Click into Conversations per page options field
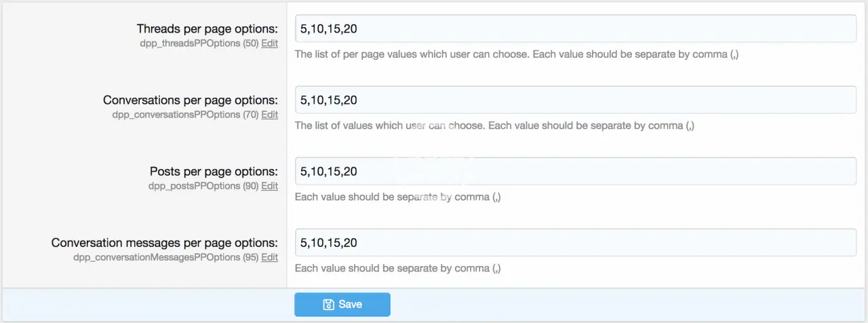Image resolution: width=868 pixels, height=323 pixels. [575, 100]
